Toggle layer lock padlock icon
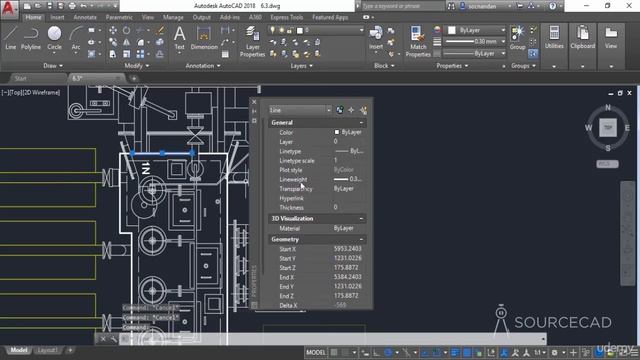 click(x=290, y=30)
